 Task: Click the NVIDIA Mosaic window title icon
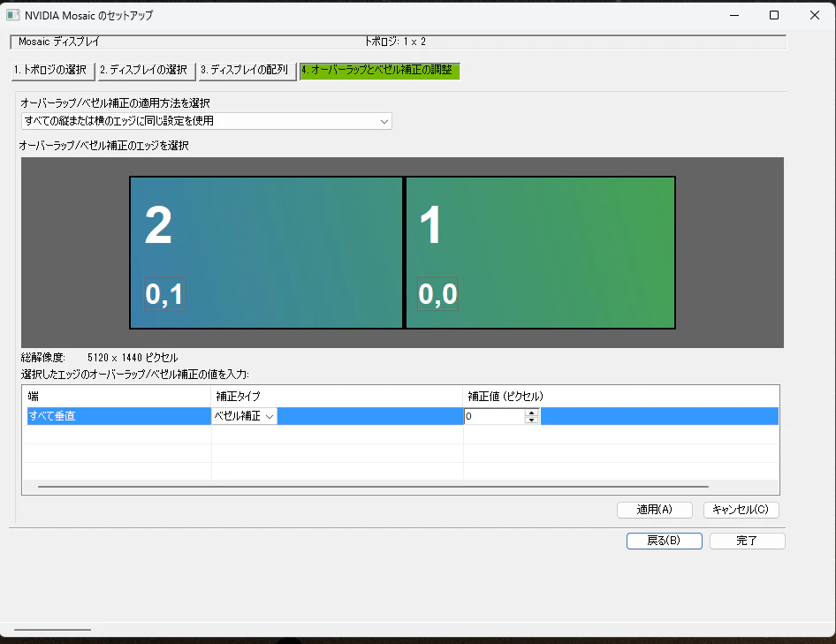[x=12, y=16]
